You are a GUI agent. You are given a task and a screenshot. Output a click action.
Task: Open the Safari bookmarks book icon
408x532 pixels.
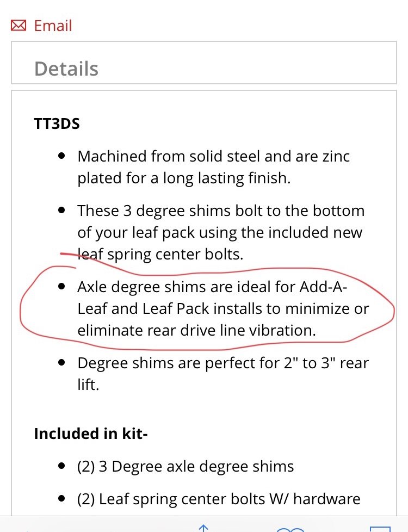click(290, 529)
